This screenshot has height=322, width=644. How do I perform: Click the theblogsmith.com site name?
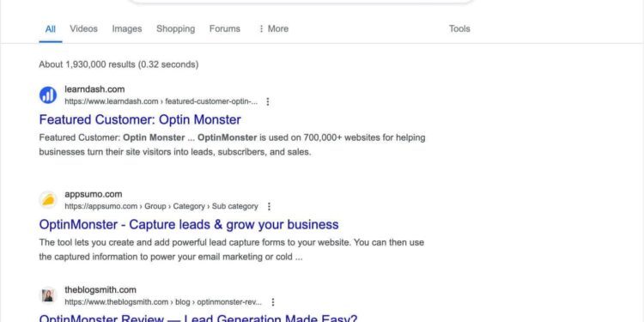point(100,290)
